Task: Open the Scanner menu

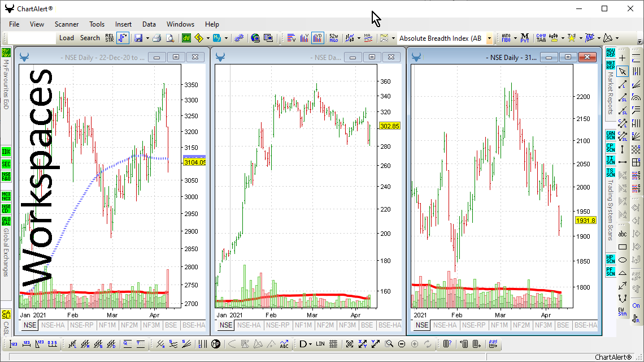Action: (67, 24)
